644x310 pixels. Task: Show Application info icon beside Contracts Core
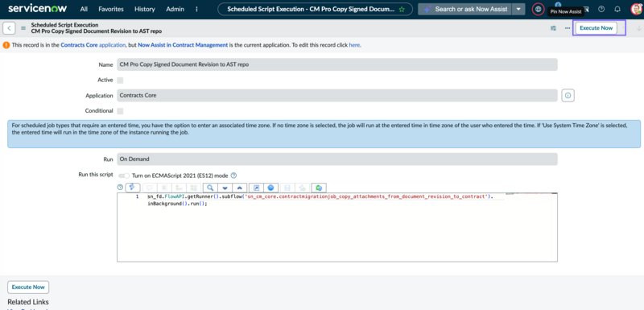[568, 95]
